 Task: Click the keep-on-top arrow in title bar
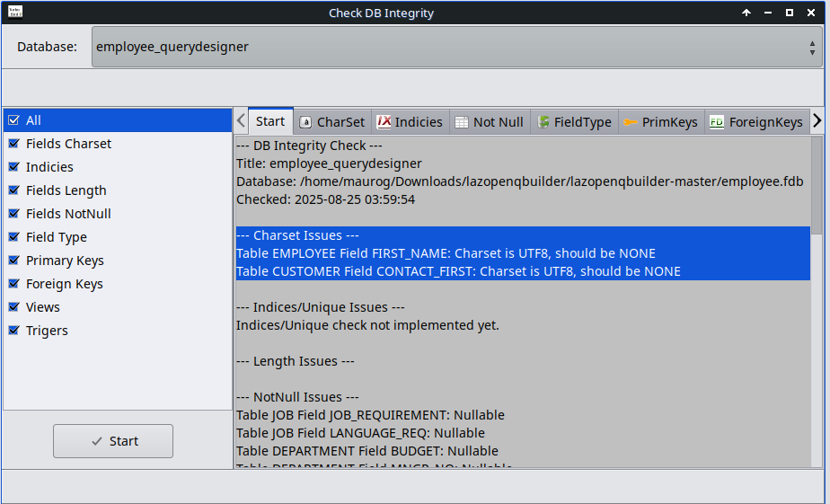pyautogui.click(x=746, y=13)
